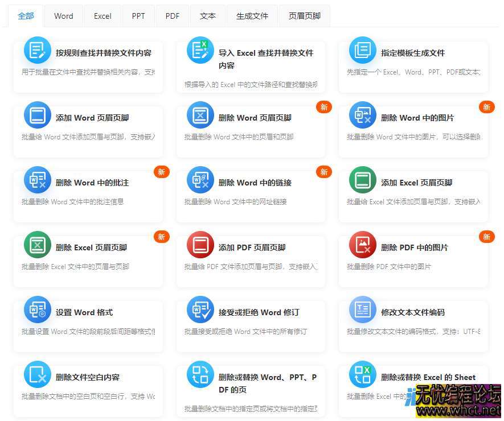The width and height of the screenshot is (504, 421).
Task: Switch to the PDF tab
Action: (172, 16)
